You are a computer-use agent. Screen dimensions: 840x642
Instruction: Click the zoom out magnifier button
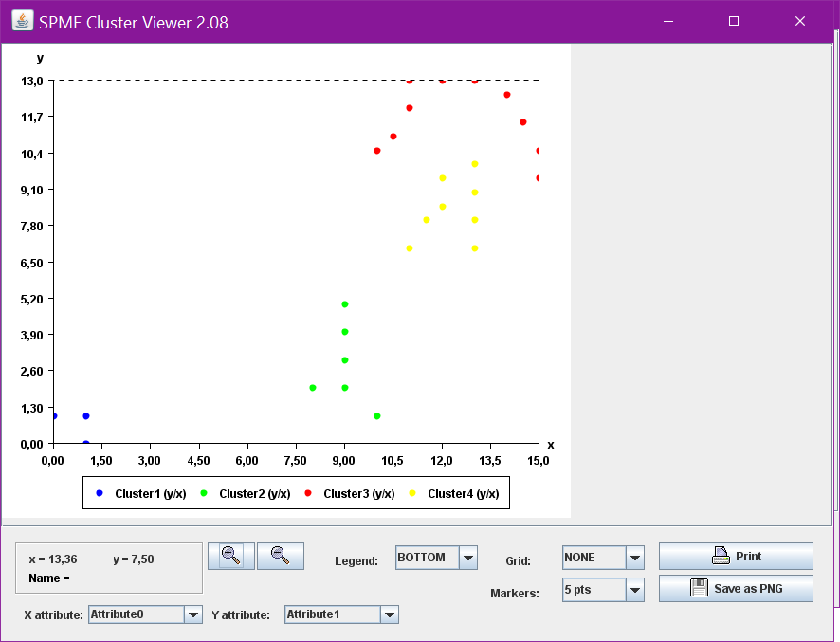(280, 556)
